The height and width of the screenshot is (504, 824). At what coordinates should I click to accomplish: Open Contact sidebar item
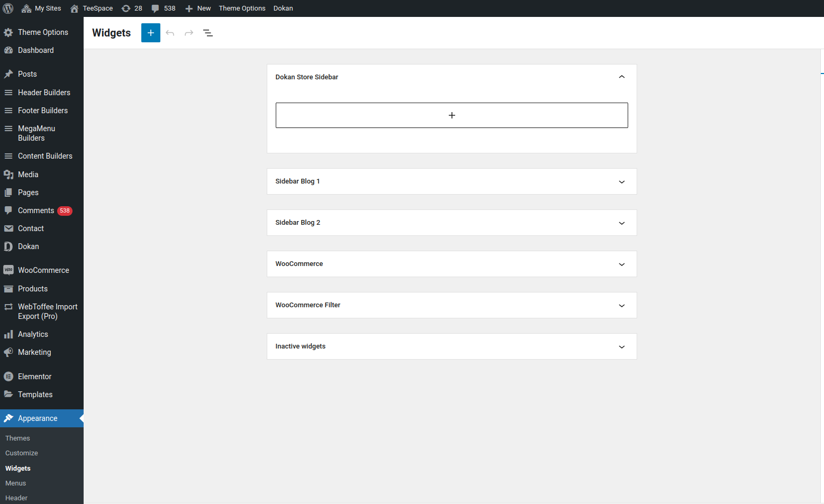coord(42,228)
